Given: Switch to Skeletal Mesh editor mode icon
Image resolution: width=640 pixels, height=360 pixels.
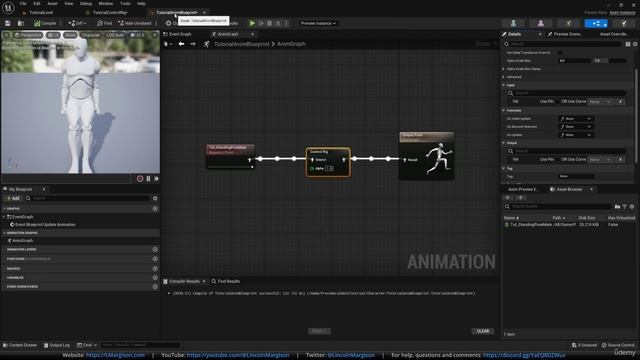Looking at the screenshot, I should click(540, 23).
